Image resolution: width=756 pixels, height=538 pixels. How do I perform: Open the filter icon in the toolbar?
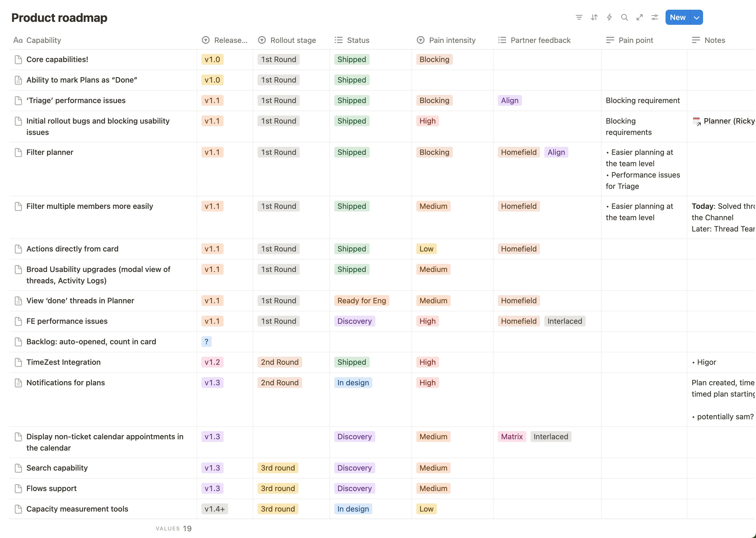tap(579, 17)
